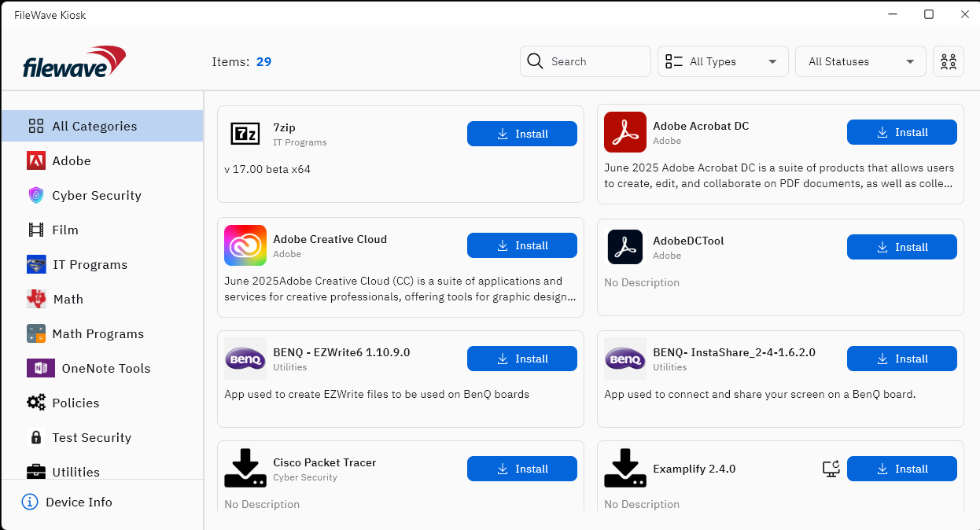Install Examplify 2.4.0

point(902,469)
